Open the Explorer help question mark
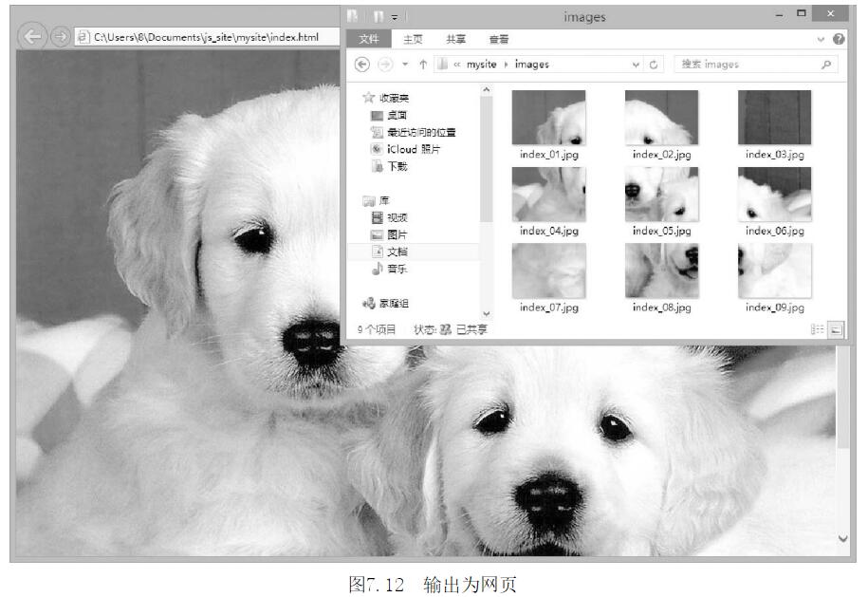Screen dimensions: 868x597 click(x=839, y=39)
